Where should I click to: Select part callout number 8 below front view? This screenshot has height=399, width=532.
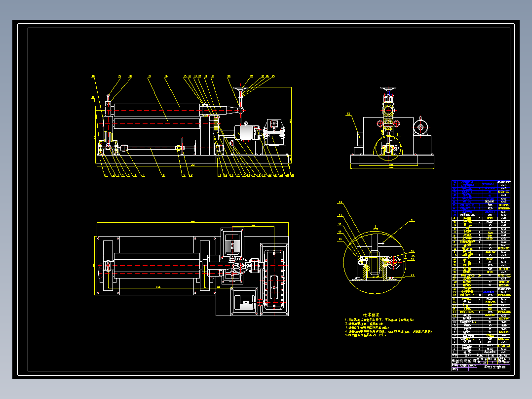pos(164,175)
